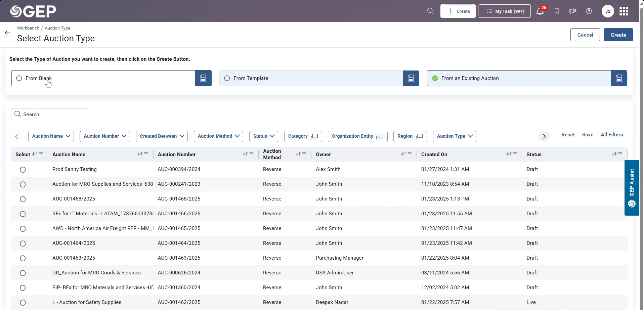
Task: Click the search magnifier icon in header
Action: pyautogui.click(x=430, y=11)
